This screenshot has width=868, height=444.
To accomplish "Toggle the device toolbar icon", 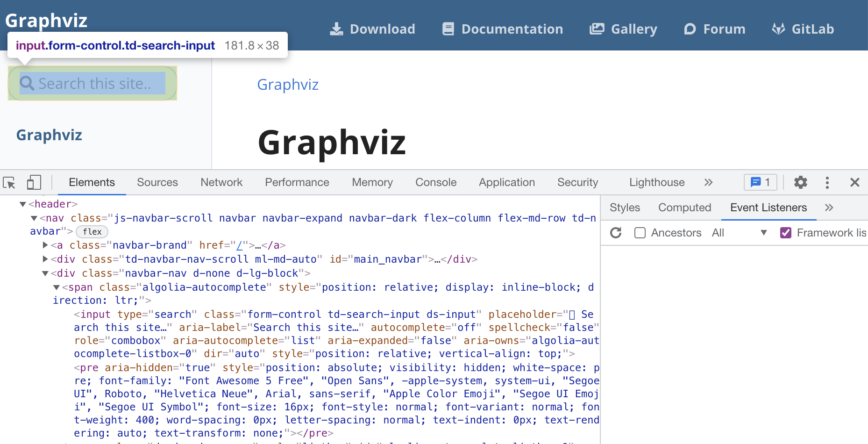I will pyautogui.click(x=34, y=182).
